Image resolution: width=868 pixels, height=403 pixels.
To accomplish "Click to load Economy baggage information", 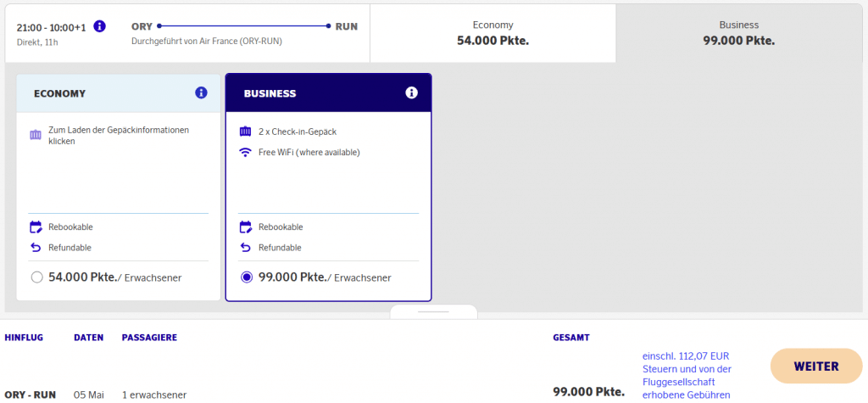I will coord(118,136).
